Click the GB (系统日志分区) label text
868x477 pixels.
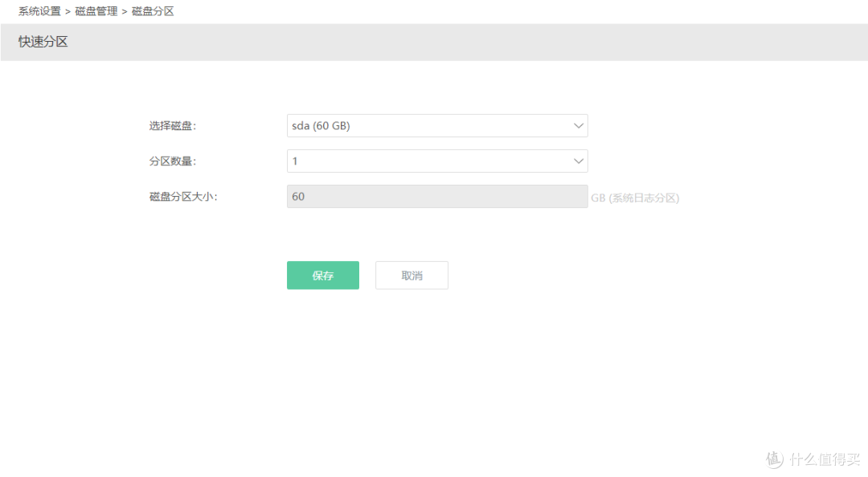(x=635, y=197)
